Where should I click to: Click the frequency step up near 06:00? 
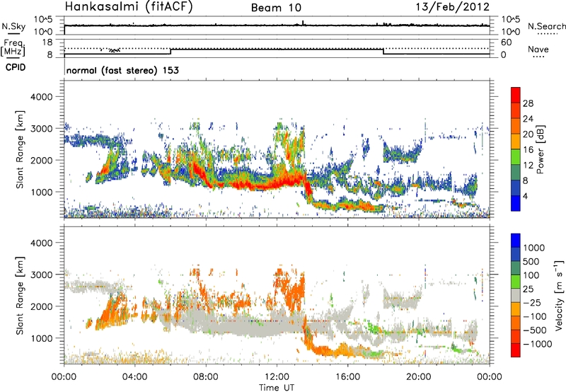pyautogui.click(x=171, y=52)
